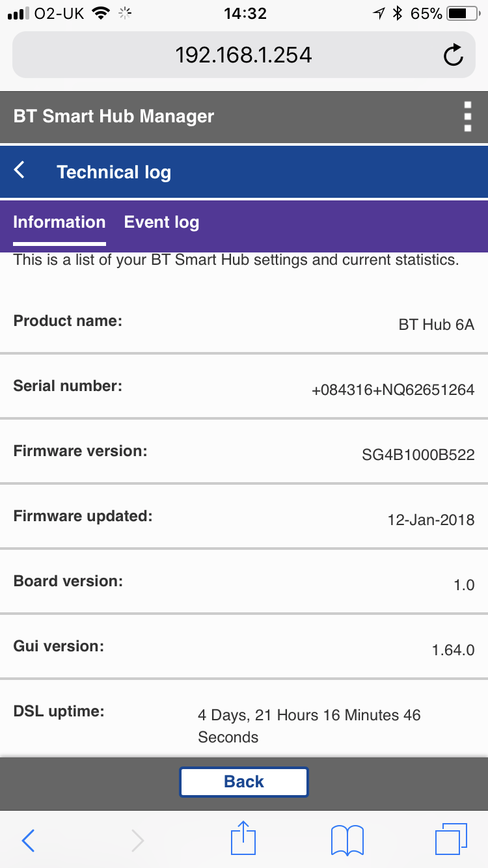The height and width of the screenshot is (868, 488).
Task: Open the three-dot hub menu
Action: point(467,116)
